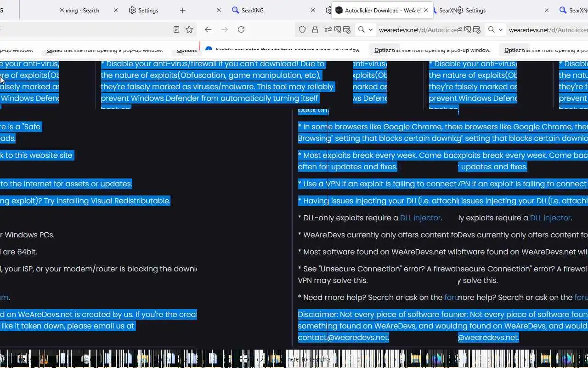Click the full line 'the nature of exploits(Obfuscation, game manipulation, etc),'
The width and height of the screenshot is (588, 368).
pyautogui.click(x=211, y=75)
